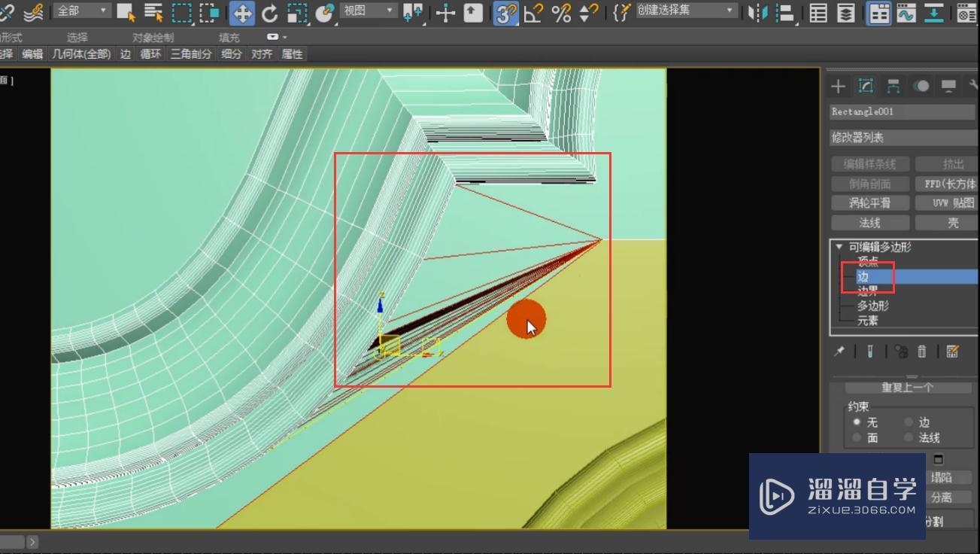
Task: Click Remove modifier trash icon
Action: (x=922, y=352)
